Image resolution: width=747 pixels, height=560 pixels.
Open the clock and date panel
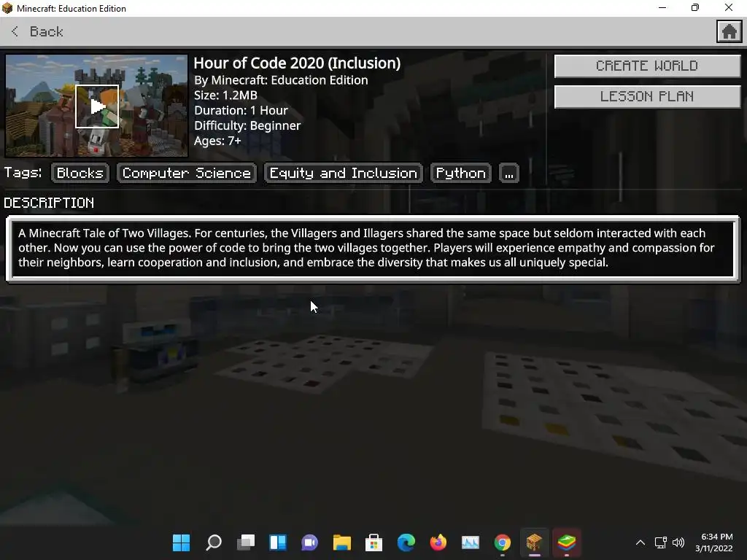click(713, 542)
